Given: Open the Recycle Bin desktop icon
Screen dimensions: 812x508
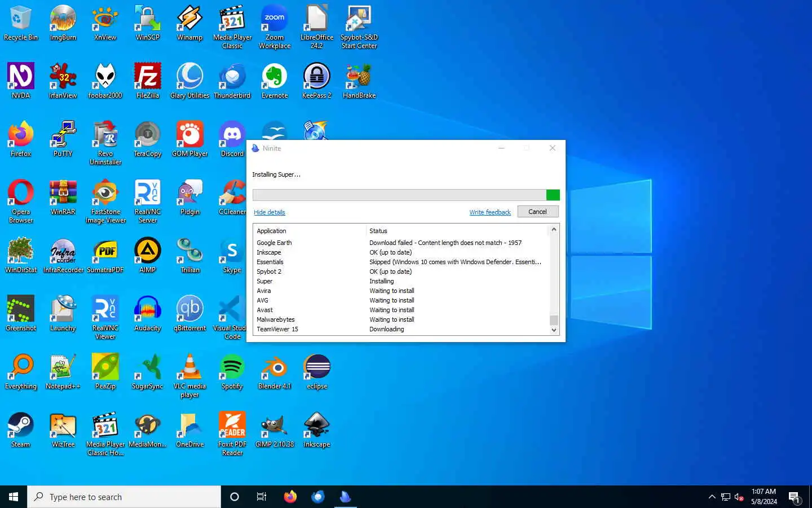Looking at the screenshot, I should point(21,23).
